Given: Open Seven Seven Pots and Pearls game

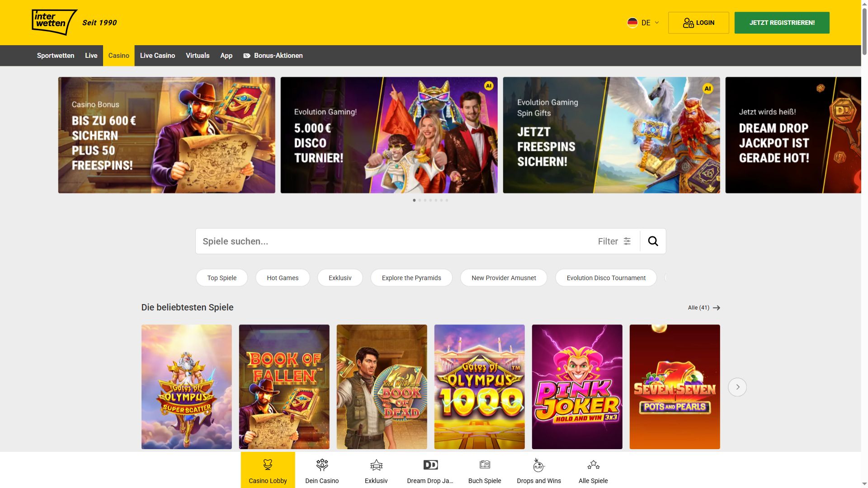Looking at the screenshot, I should [675, 387].
